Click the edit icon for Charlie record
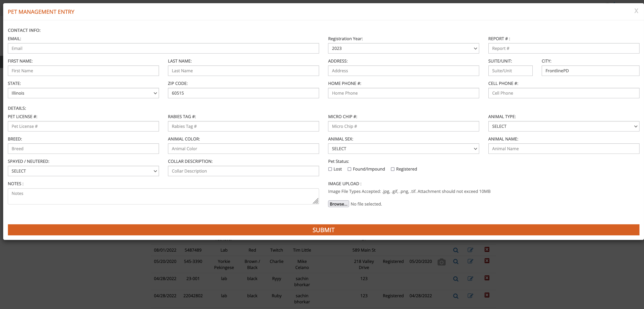 [x=470, y=261]
